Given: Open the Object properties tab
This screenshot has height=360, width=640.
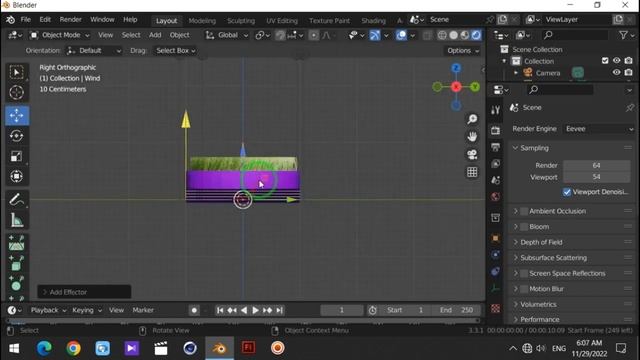Looking at the screenshot, I should [496, 238].
